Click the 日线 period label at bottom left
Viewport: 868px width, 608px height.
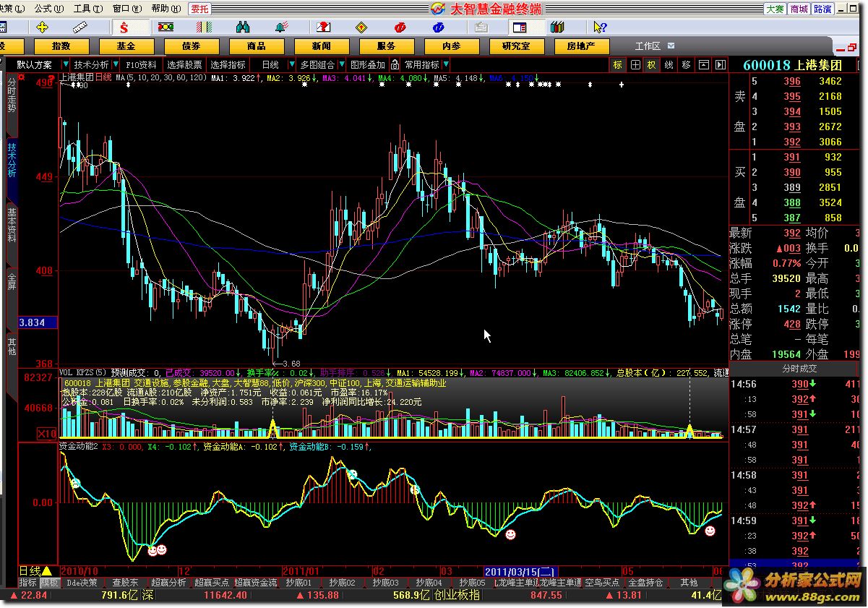(x=35, y=570)
